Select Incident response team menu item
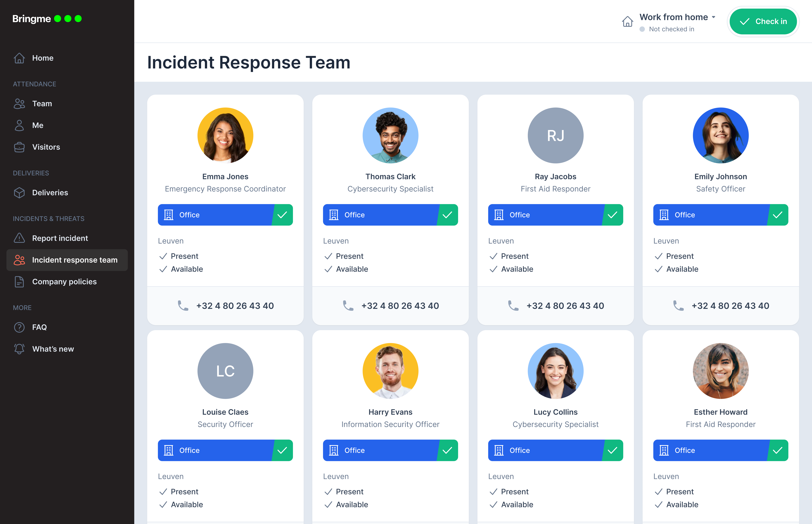812x524 pixels. (67, 260)
